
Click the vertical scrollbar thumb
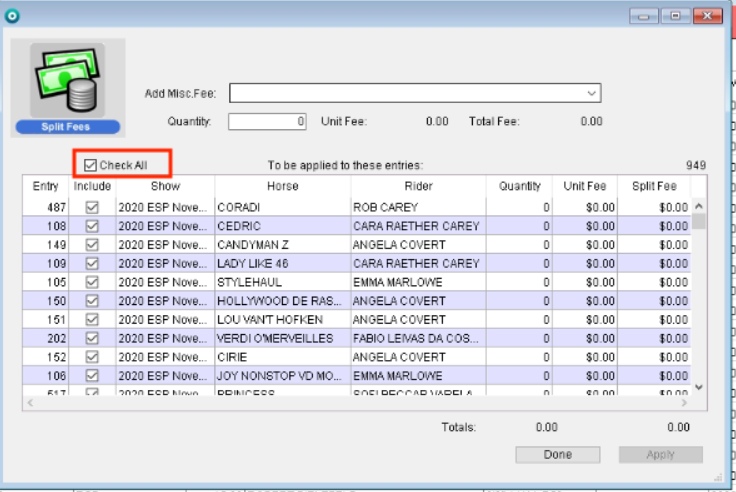pos(699,221)
